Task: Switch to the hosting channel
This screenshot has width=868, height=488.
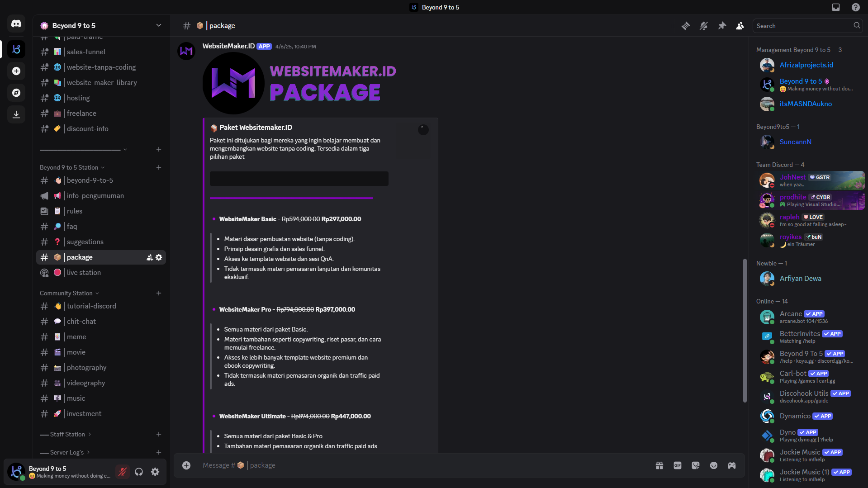Action: pos(101,98)
